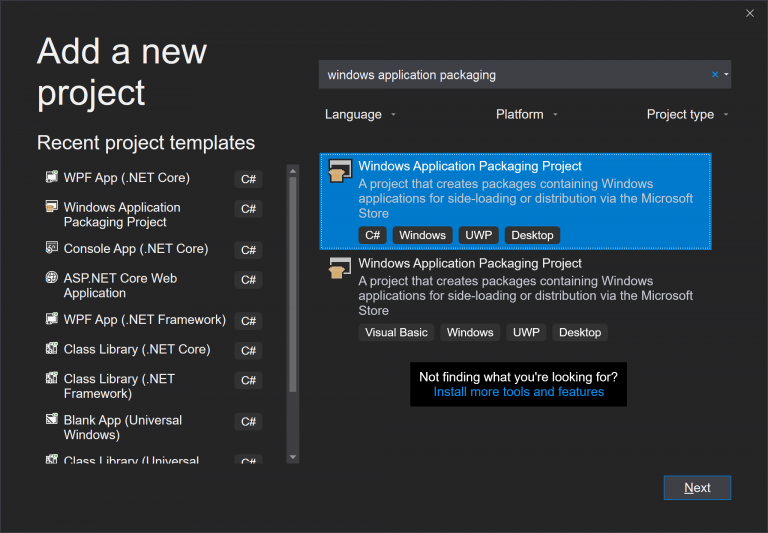Click the Desktop tag on Visual Basic result
The width and height of the screenshot is (768, 533).
[x=580, y=332]
